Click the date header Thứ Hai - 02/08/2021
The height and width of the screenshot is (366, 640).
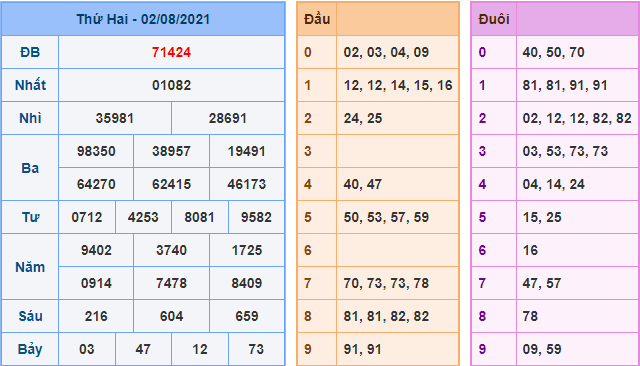tap(143, 19)
